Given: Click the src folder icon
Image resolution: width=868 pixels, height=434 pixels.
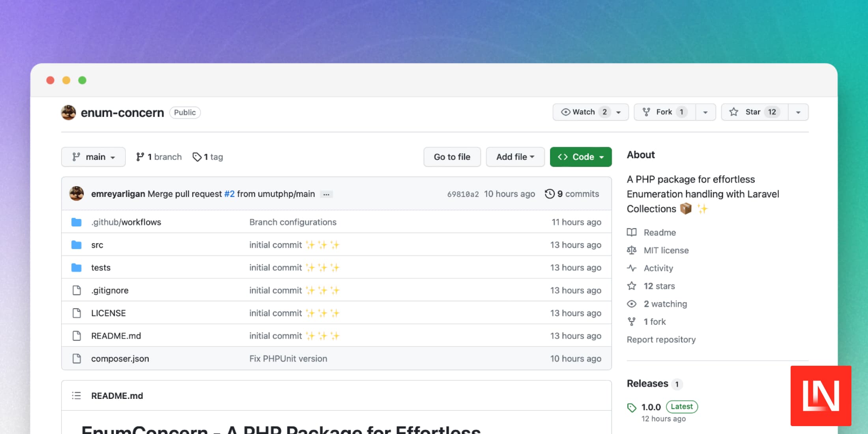Looking at the screenshot, I should point(77,245).
